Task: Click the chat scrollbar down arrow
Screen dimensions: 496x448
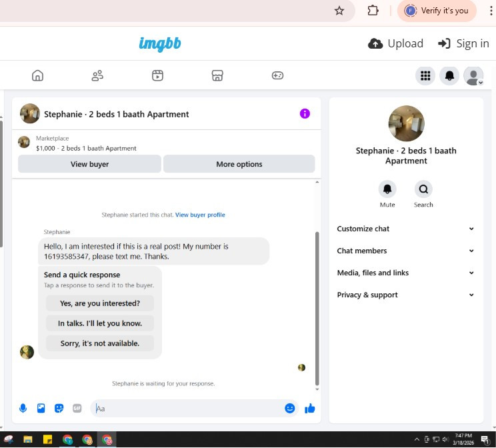Action: tap(317, 389)
